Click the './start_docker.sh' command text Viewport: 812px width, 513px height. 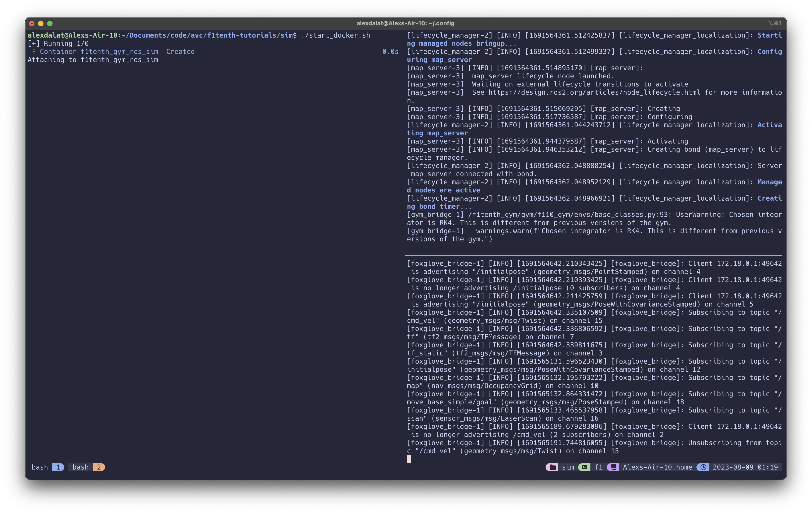pyautogui.click(x=336, y=35)
